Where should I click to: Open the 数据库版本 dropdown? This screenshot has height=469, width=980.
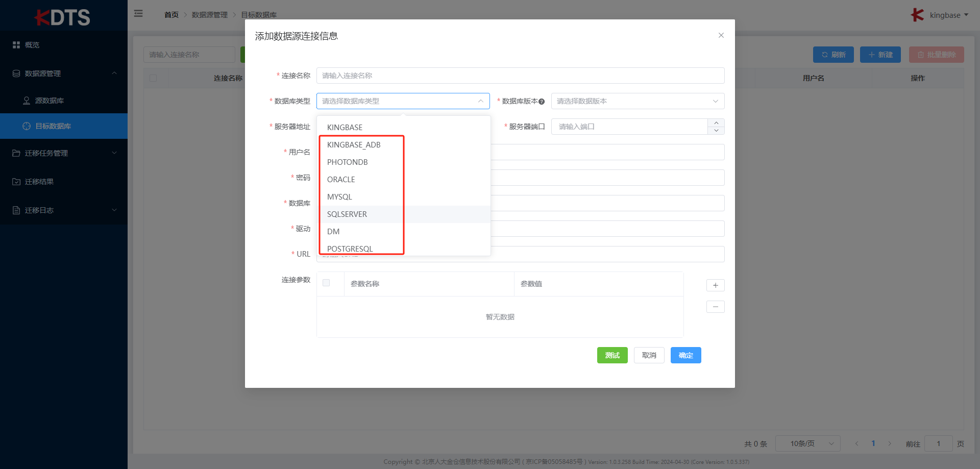(638, 101)
